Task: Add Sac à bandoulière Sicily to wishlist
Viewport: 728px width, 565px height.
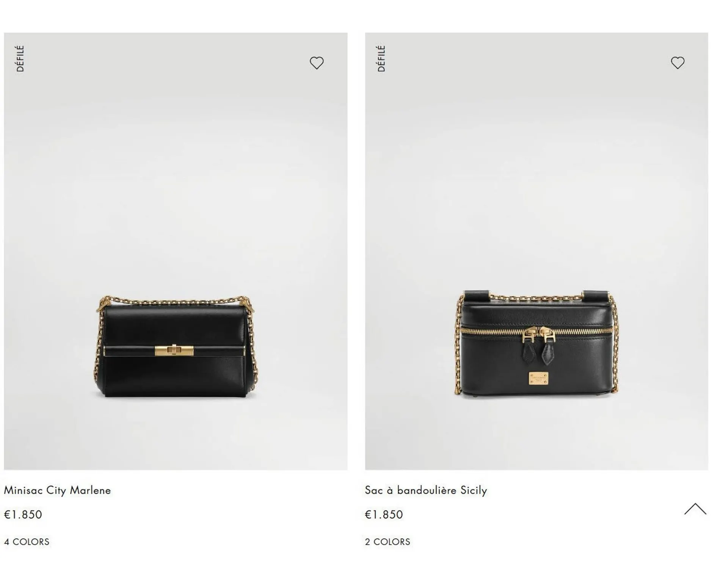Action: click(x=678, y=63)
